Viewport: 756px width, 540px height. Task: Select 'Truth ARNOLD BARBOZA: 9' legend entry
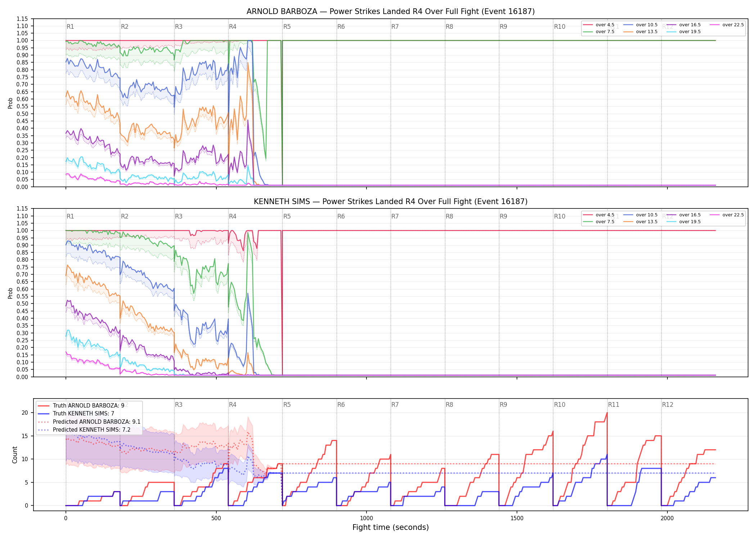point(81,405)
